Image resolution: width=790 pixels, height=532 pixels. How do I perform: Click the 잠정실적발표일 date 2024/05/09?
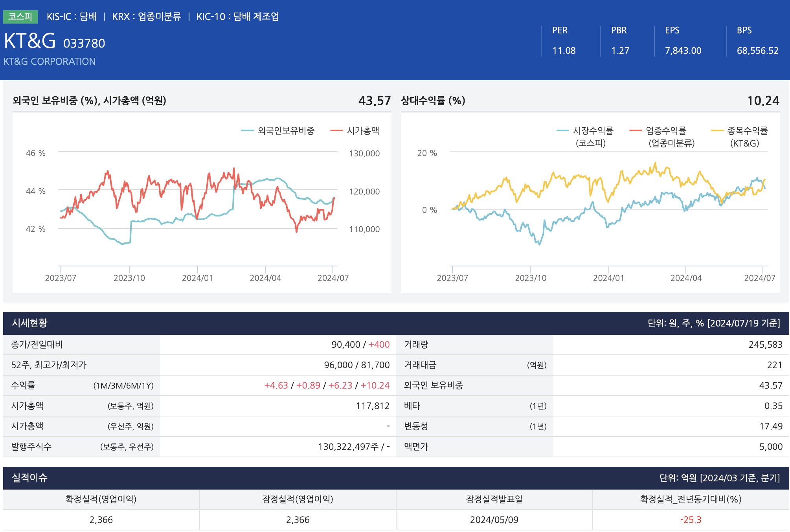click(x=494, y=520)
